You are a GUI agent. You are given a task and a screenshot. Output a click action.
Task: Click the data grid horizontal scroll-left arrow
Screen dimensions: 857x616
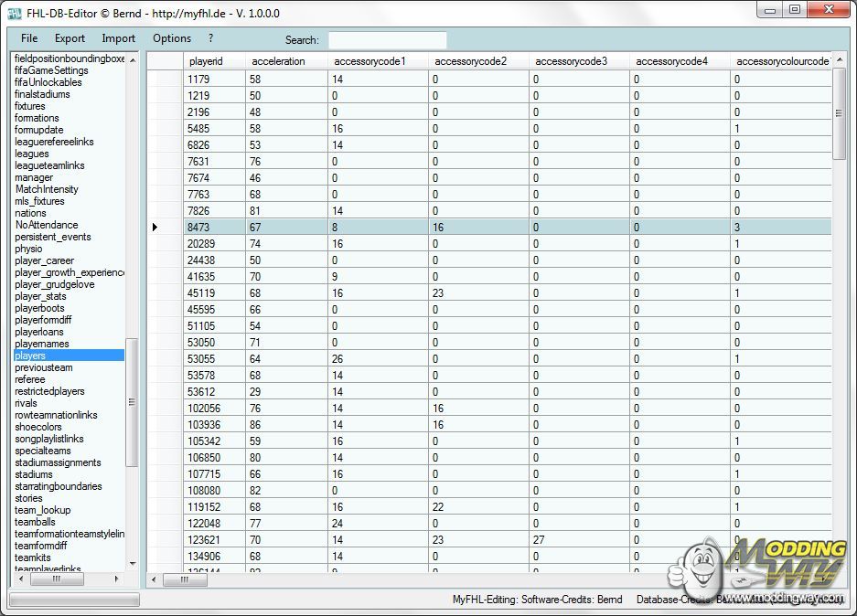coord(154,579)
